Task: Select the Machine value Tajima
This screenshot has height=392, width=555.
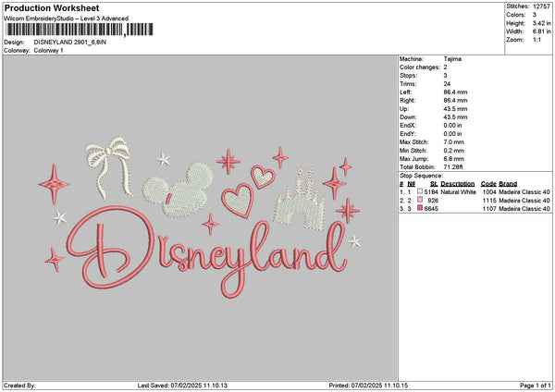Action: coord(452,59)
